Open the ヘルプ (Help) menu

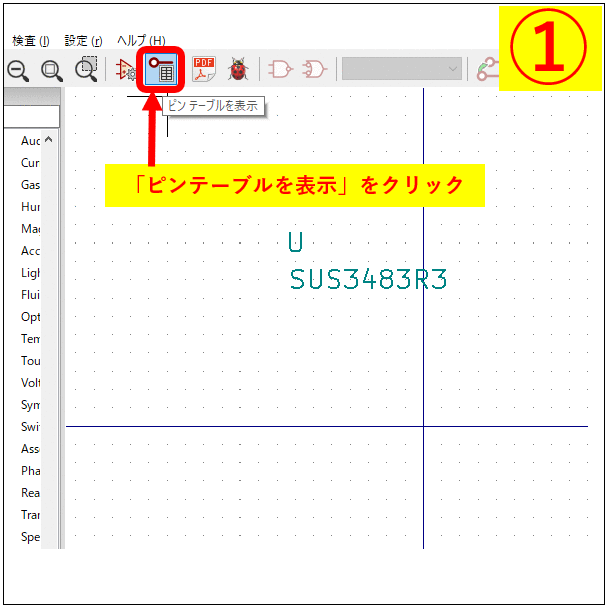tap(141, 40)
